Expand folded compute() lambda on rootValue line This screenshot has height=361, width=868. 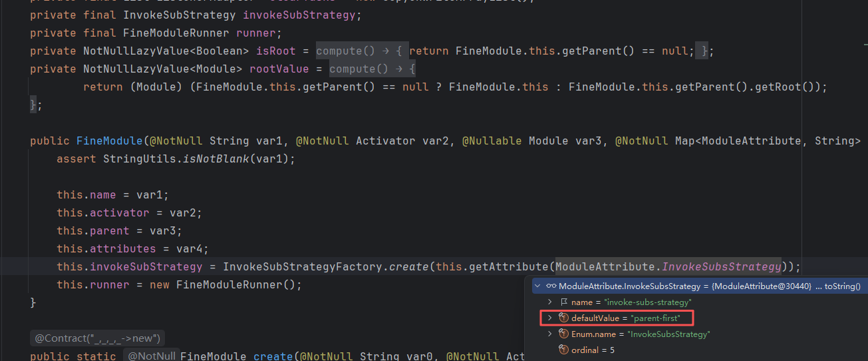click(372, 69)
